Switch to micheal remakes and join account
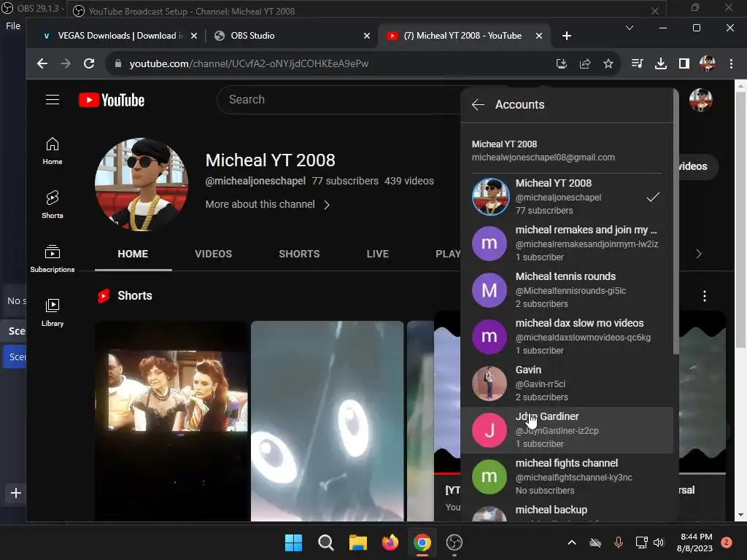Viewport: 747px width, 560px height. [567, 244]
